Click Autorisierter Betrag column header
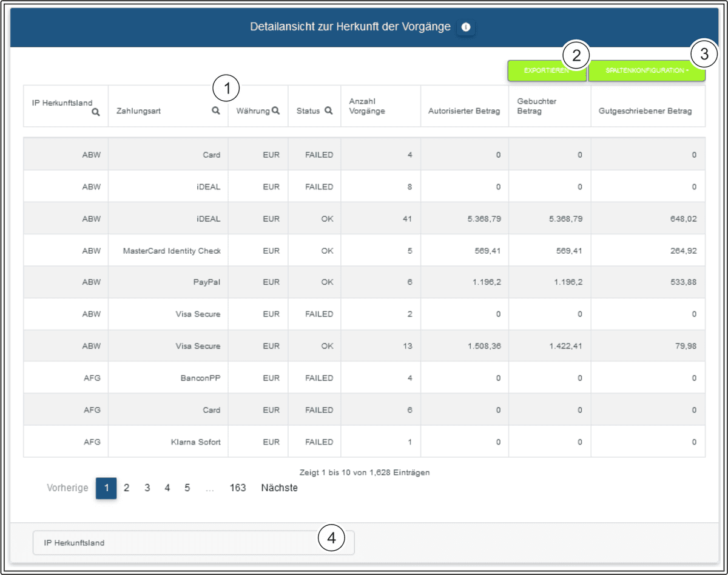The height and width of the screenshot is (575, 728). (464, 111)
